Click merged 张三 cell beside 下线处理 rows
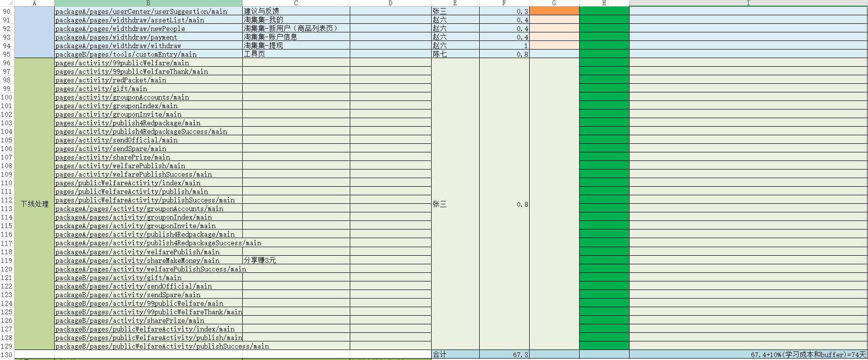 pos(455,204)
